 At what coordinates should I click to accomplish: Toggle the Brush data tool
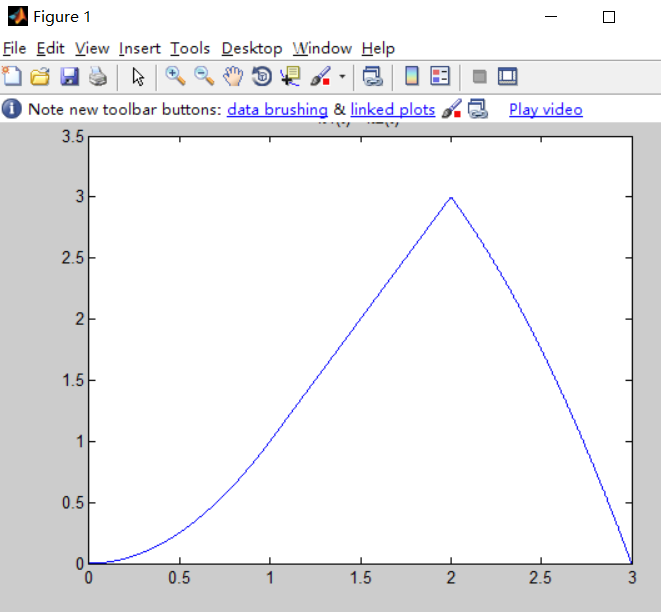pyautogui.click(x=320, y=77)
